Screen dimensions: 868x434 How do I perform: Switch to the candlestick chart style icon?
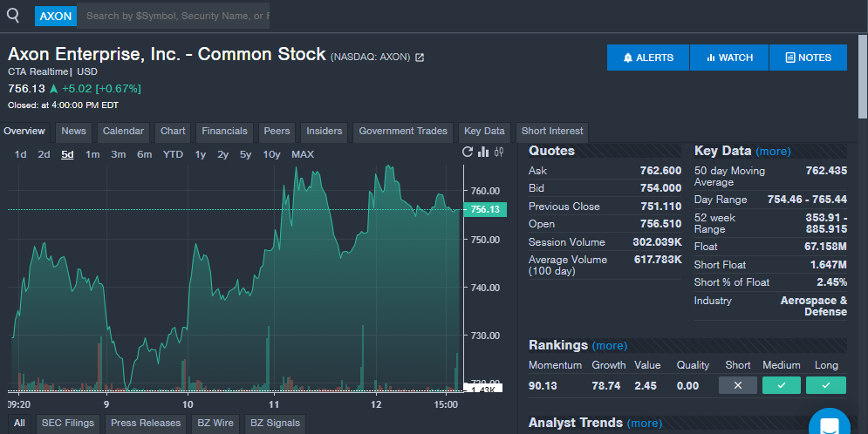tap(499, 152)
